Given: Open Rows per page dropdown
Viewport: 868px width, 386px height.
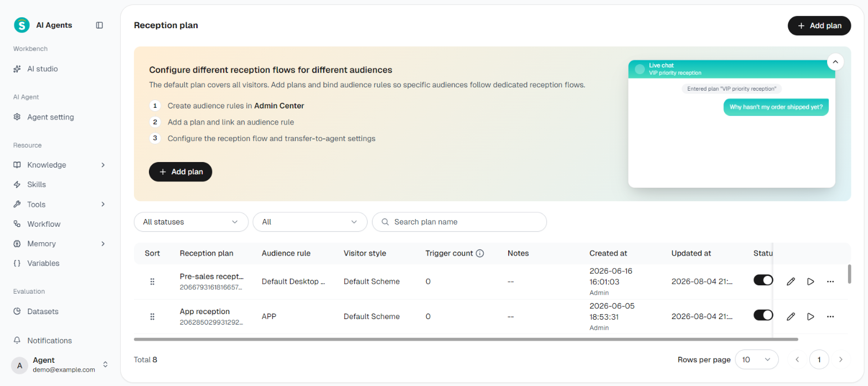Looking at the screenshot, I should pos(757,359).
